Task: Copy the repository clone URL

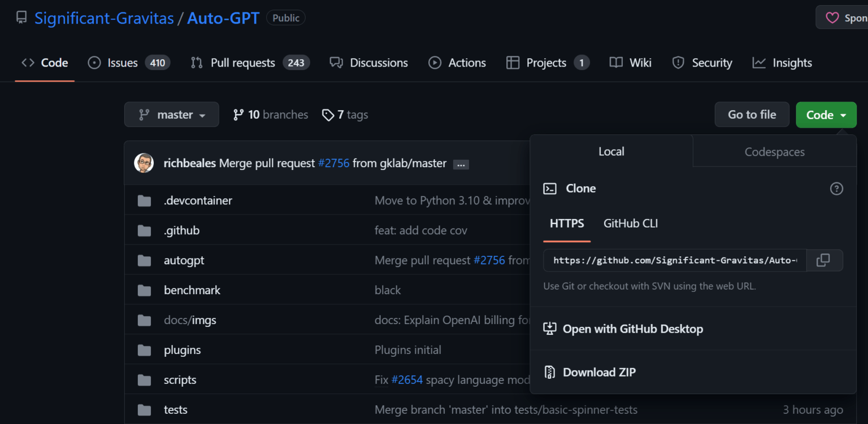Action: (824, 260)
